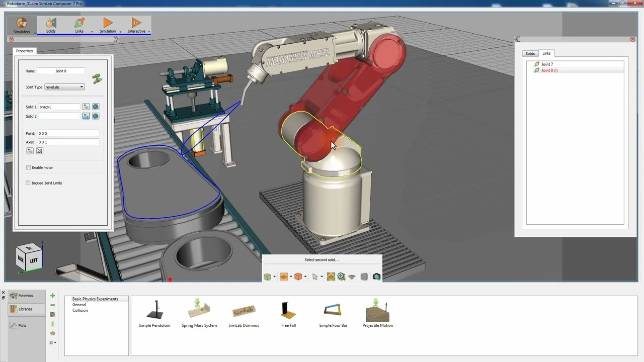Close the left panel with red X
644x362 pixels.
11,39
